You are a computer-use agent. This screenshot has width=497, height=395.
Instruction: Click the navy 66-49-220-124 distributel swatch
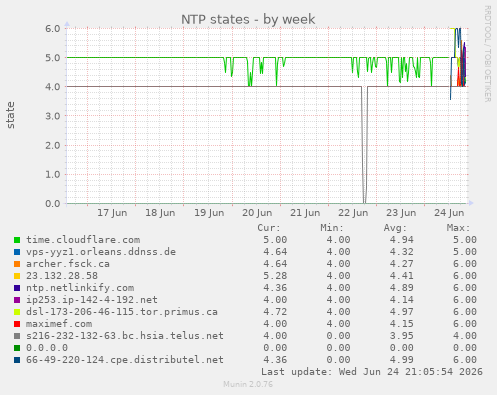(x=17, y=360)
